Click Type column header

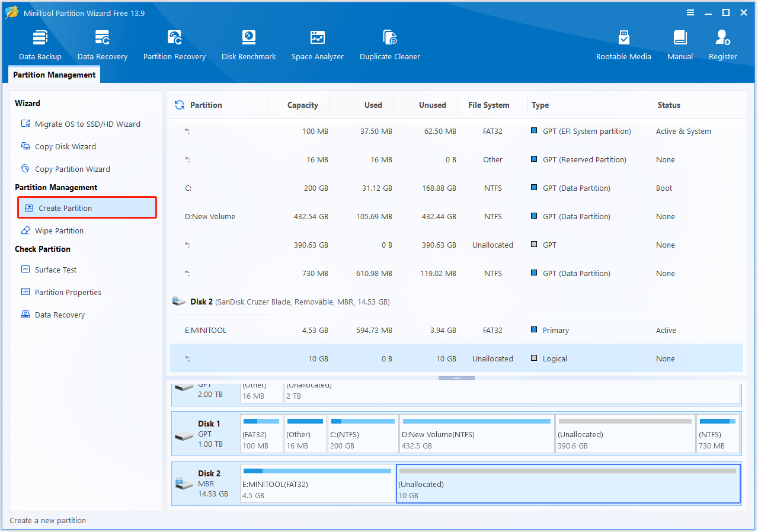click(540, 105)
